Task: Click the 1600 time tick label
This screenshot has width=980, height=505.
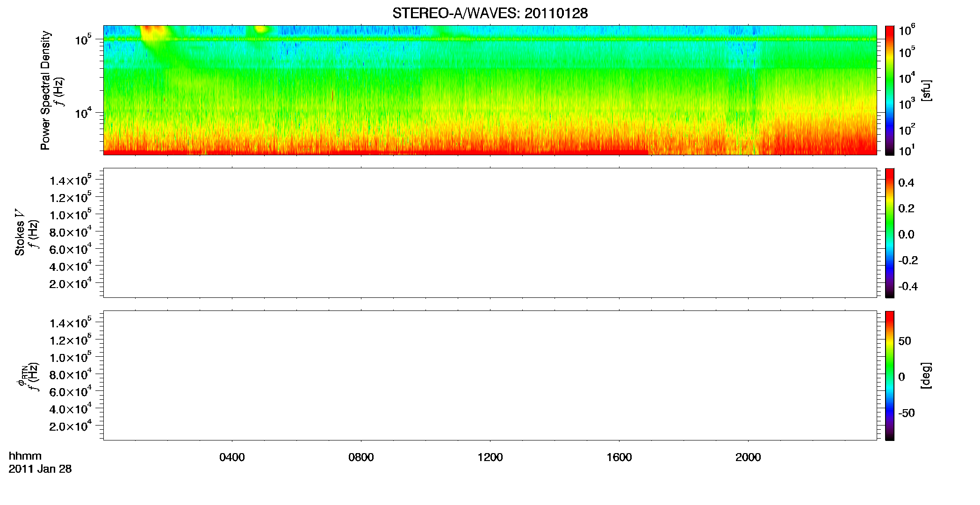Action: [619, 457]
